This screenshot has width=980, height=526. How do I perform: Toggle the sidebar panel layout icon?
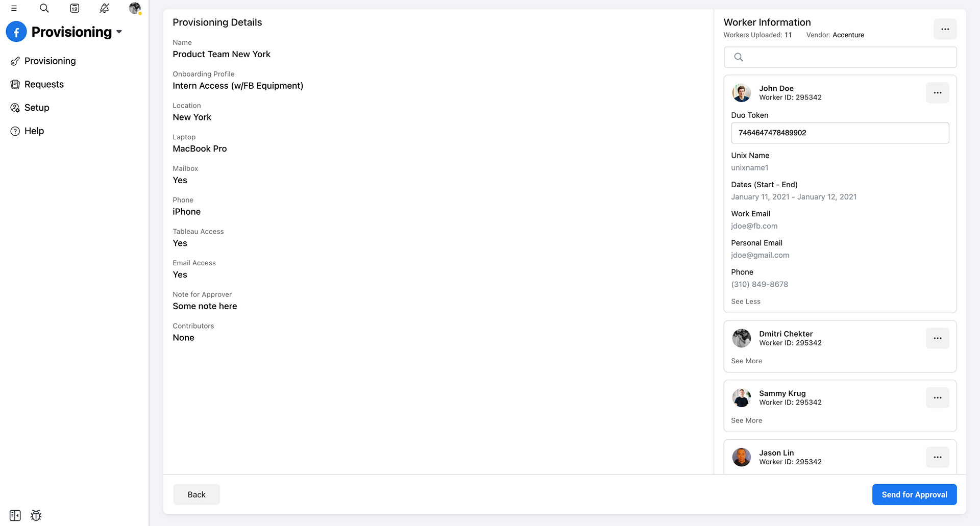click(x=15, y=515)
